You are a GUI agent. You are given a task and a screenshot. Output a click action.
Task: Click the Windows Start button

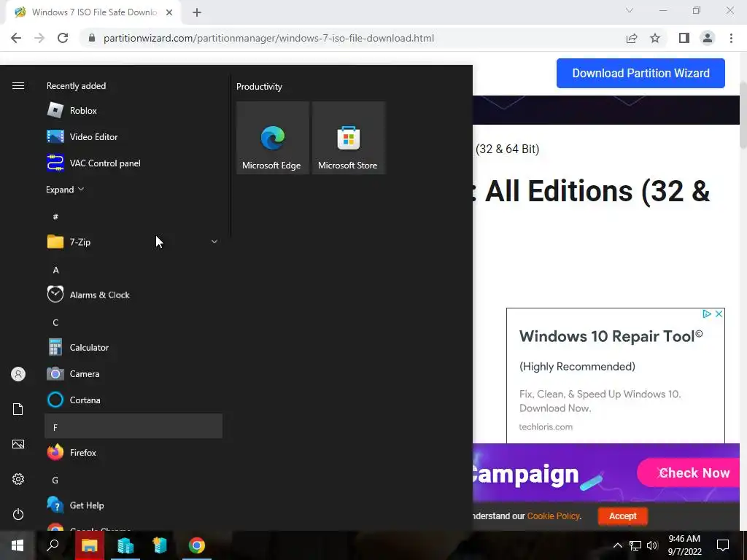pyautogui.click(x=18, y=545)
